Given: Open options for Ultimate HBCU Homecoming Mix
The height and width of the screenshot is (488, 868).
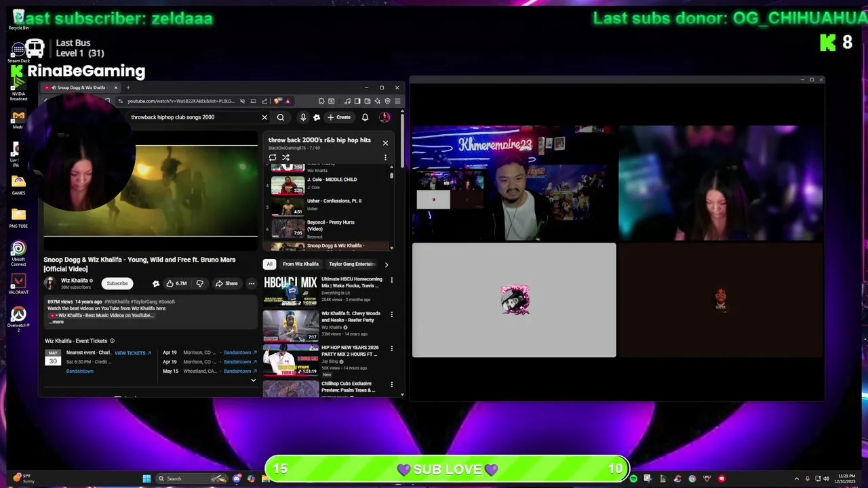Looking at the screenshot, I should pyautogui.click(x=391, y=280).
